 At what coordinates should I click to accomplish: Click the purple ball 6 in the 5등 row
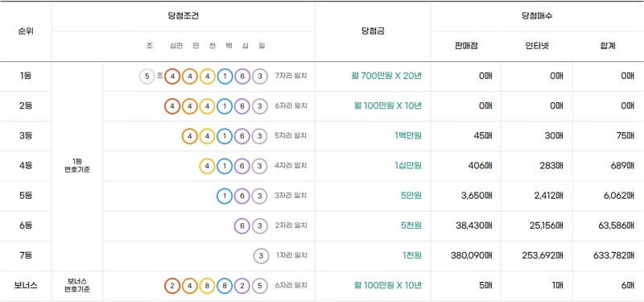pyautogui.click(x=242, y=196)
